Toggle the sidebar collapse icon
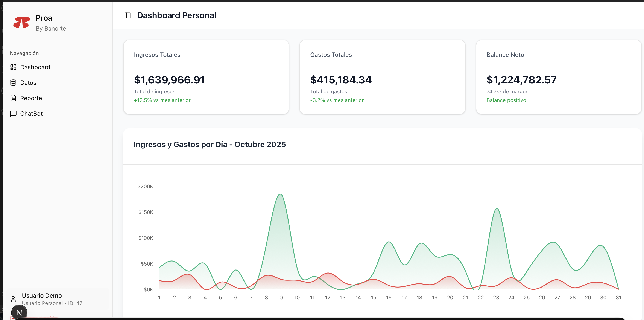This screenshot has width=644, height=320. (x=128, y=15)
